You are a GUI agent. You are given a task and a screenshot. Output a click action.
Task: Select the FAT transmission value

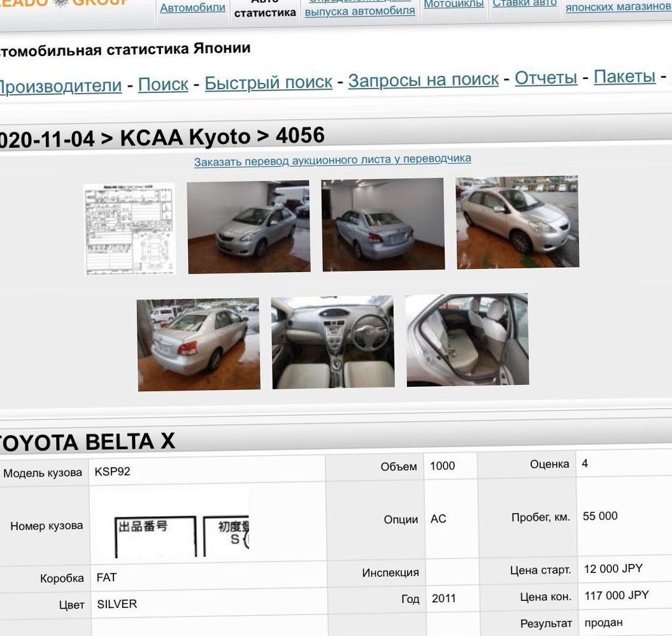106,577
